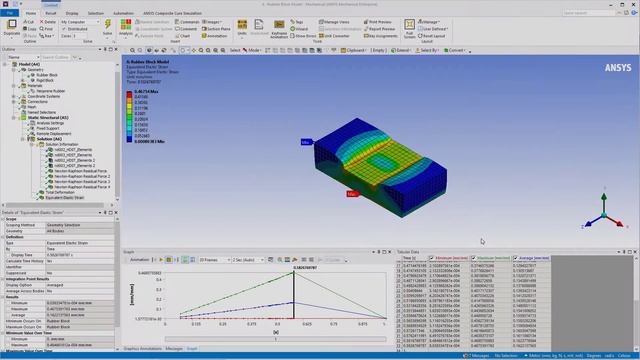
Task: Open the 20 Frames dropdown
Action: point(215,260)
